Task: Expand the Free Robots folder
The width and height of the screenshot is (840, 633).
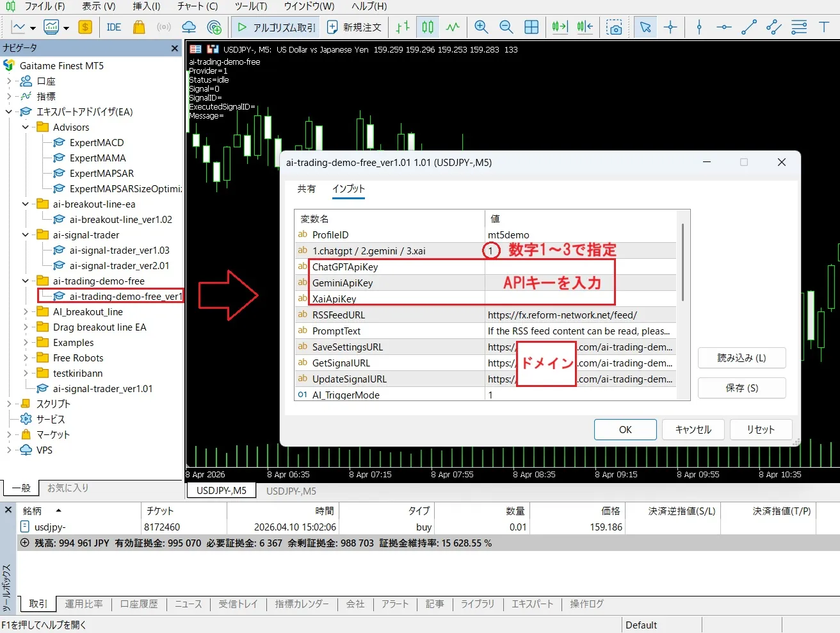Action: click(26, 358)
